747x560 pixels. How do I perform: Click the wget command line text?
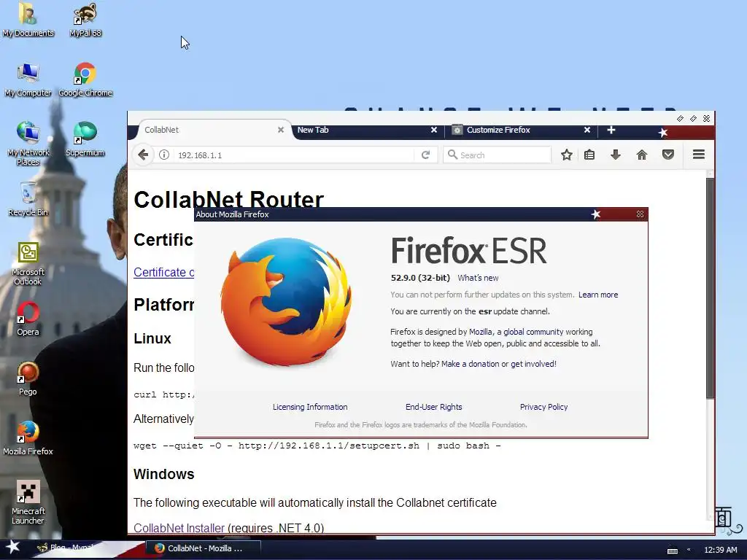pos(317,446)
